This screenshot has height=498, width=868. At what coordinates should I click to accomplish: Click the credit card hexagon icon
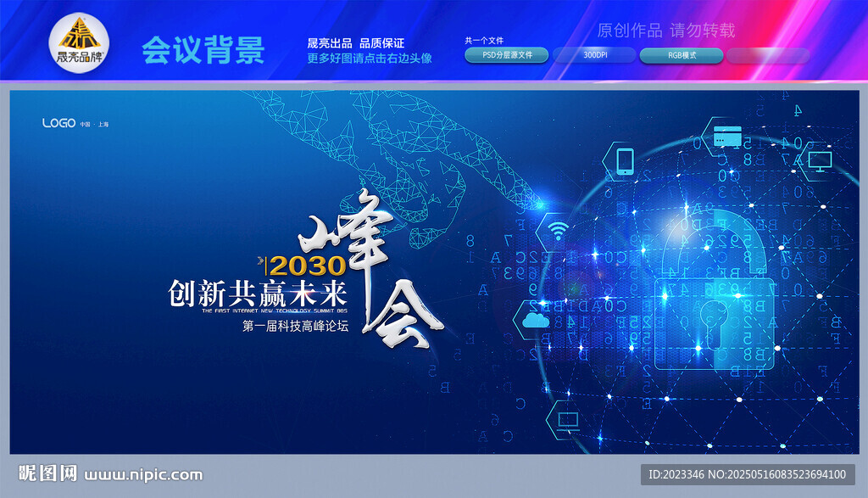pos(726,137)
